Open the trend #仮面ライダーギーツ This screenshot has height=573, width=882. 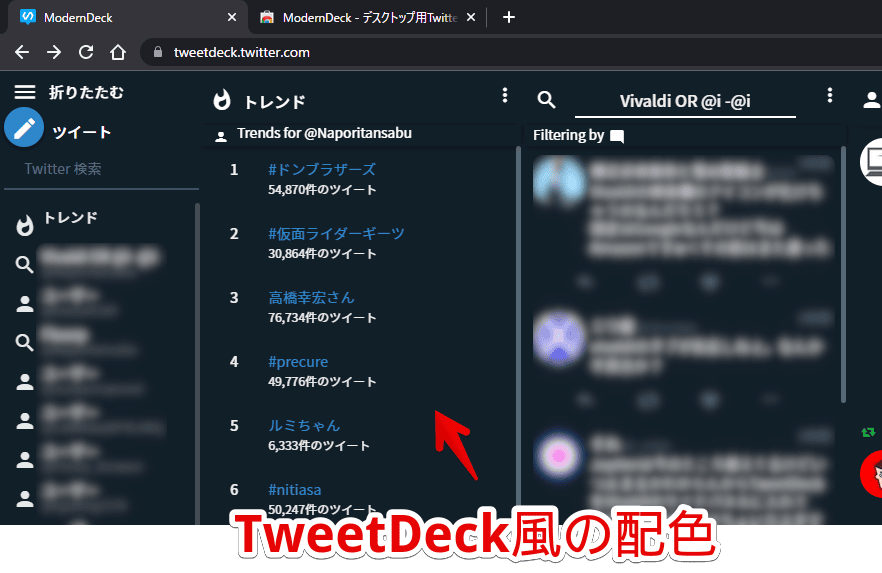pyautogui.click(x=336, y=233)
